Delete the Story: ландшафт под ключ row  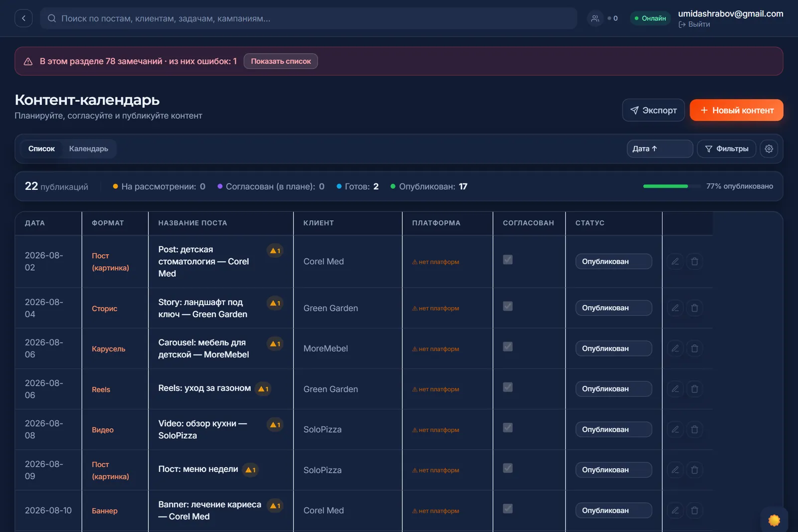tap(695, 308)
